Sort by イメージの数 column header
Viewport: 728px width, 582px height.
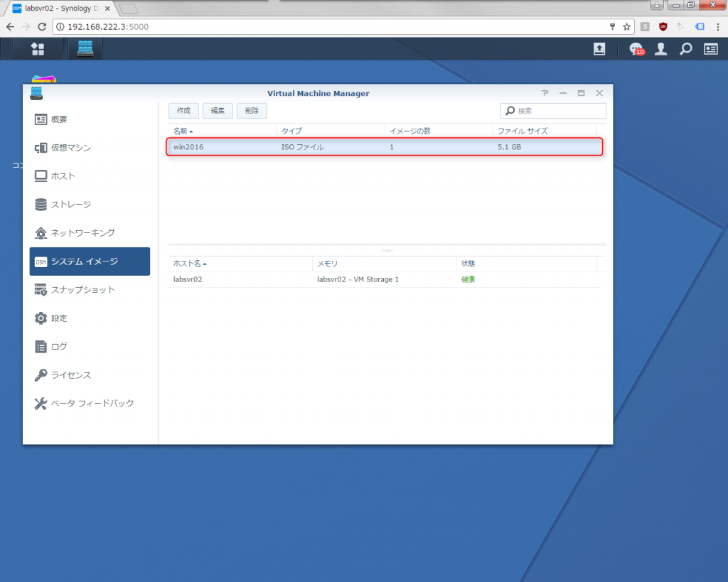tap(439, 131)
